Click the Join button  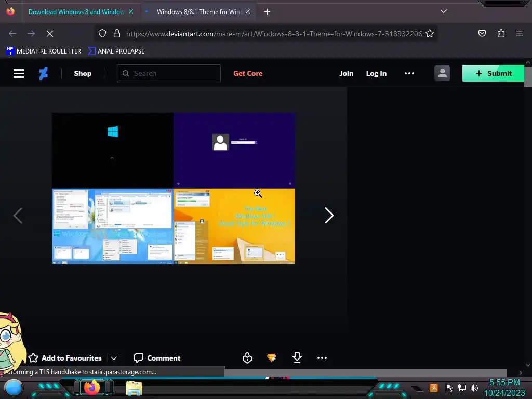[347, 73]
